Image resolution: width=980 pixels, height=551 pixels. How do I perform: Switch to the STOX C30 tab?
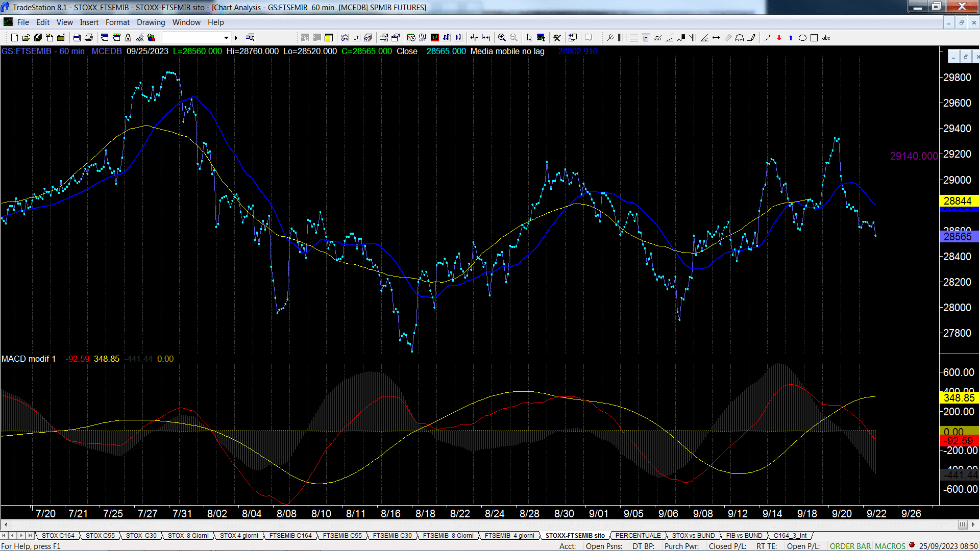coord(141,536)
